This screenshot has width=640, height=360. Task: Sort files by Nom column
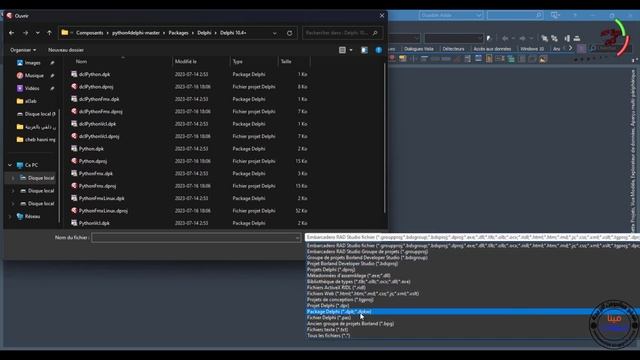point(81,62)
